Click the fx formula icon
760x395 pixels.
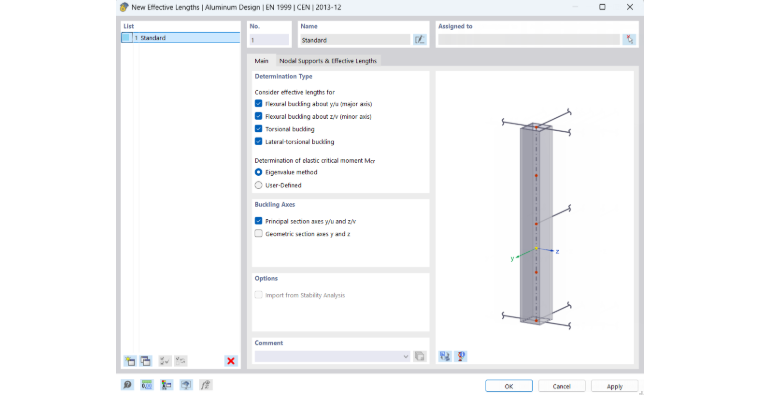click(x=206, y=385)
